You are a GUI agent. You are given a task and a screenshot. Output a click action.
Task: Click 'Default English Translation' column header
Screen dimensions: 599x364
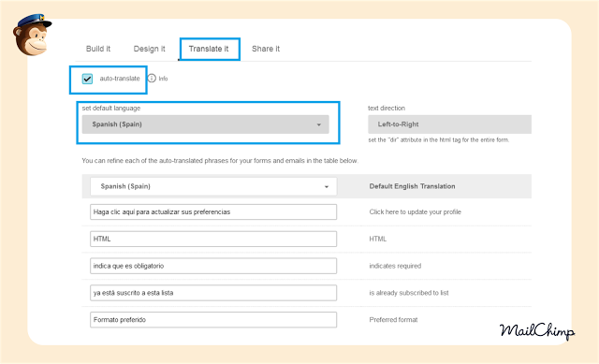[412, 186]
